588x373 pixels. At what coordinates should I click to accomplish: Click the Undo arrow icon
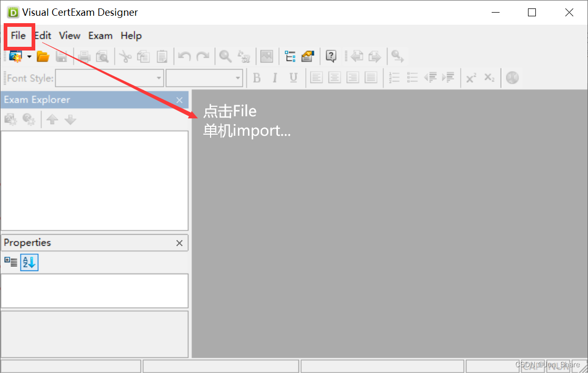pyautogui.click(x=184, y=57)
